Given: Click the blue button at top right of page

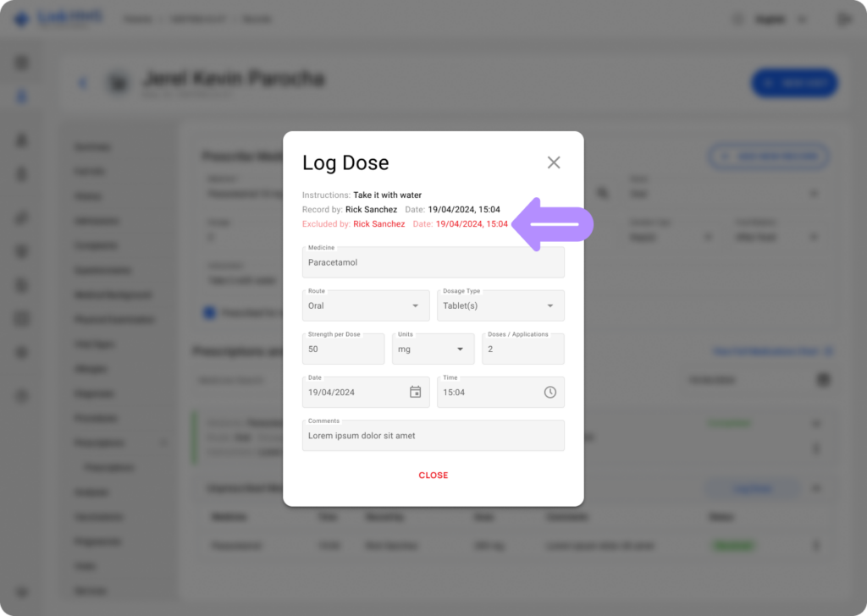Looking at the screenshot, I should click(793, 83).
